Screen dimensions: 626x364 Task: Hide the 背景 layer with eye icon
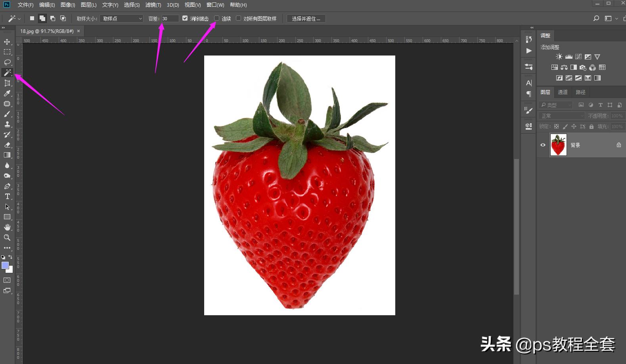pyautogui.click(x=543, y=145)
